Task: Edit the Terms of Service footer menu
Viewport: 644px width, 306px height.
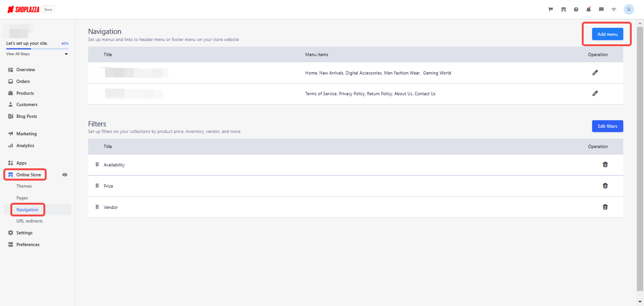Action: (x=595, y=93)
